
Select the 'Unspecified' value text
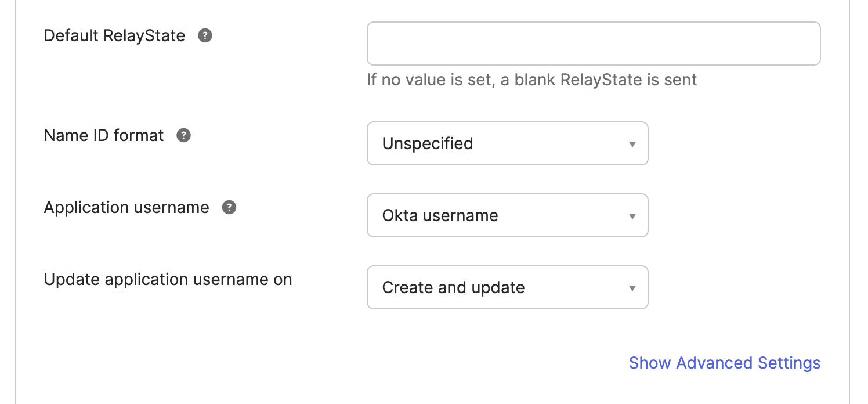428,143
